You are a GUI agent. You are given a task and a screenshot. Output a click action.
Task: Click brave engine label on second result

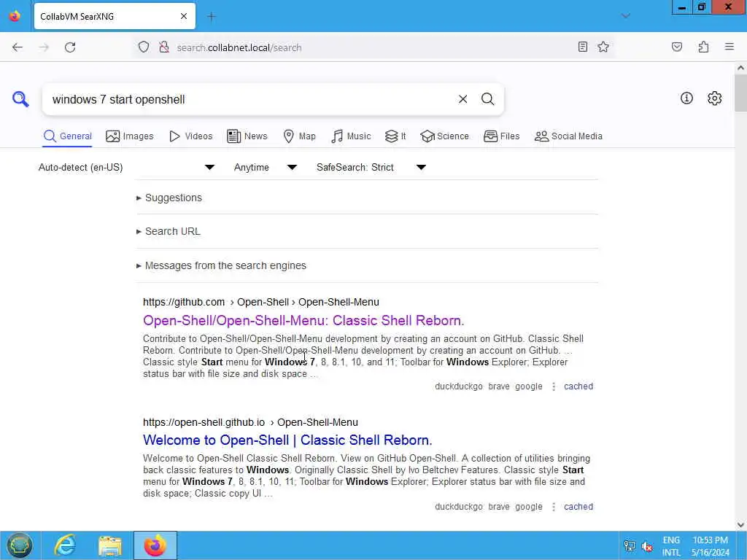pos(499,507)
